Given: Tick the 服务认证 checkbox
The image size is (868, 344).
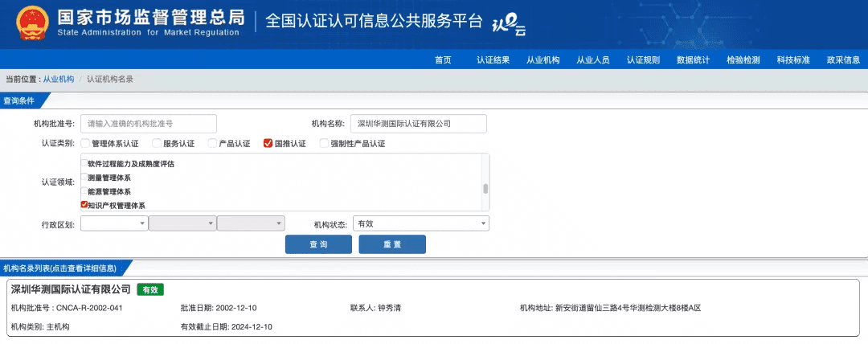Looking at the screenshot, I should click(157, 144).
